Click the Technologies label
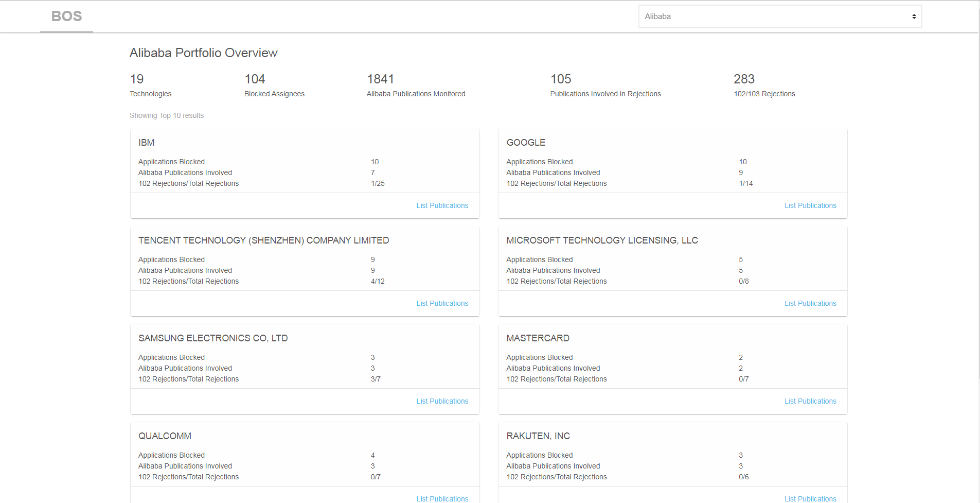 pyautogui.click(x=151, y=94)
